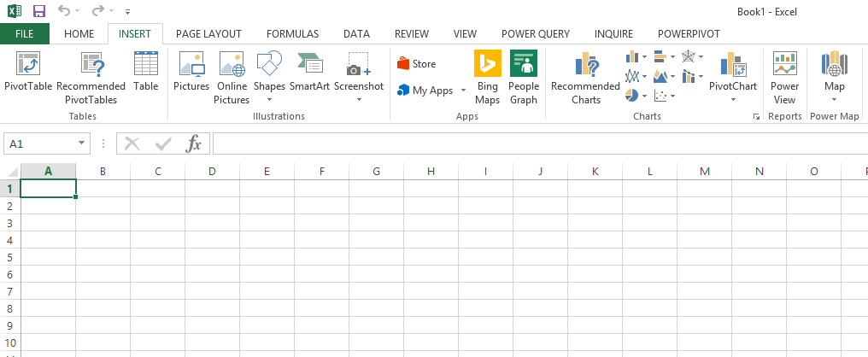Switch to the FORMULAS tab
The width and height of the screenshot is (868, 357).
[293, 34]
